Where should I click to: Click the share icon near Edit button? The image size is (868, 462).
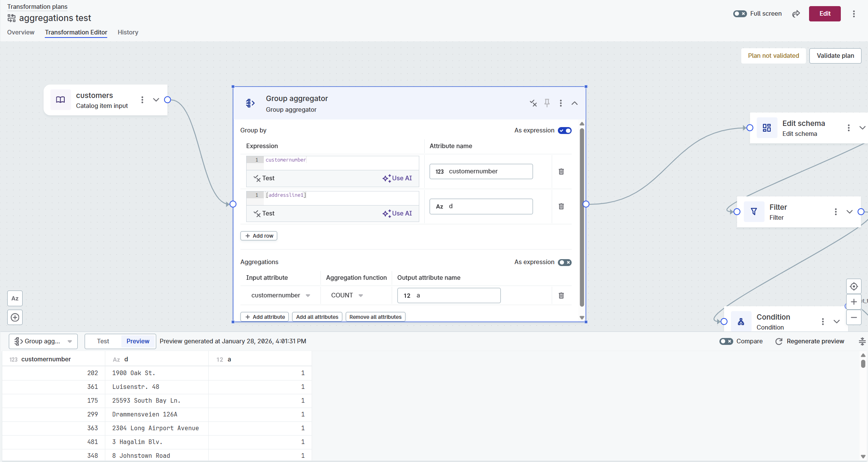[796, 14]
